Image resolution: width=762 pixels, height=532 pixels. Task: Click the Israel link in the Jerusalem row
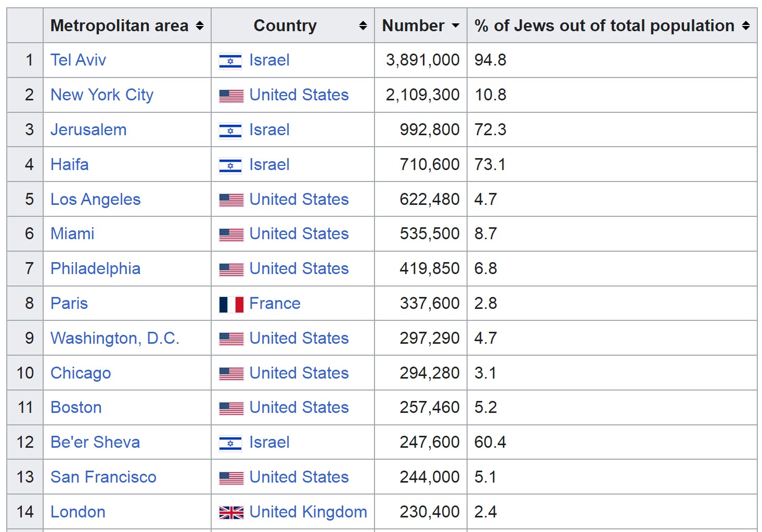coord(269,129)
